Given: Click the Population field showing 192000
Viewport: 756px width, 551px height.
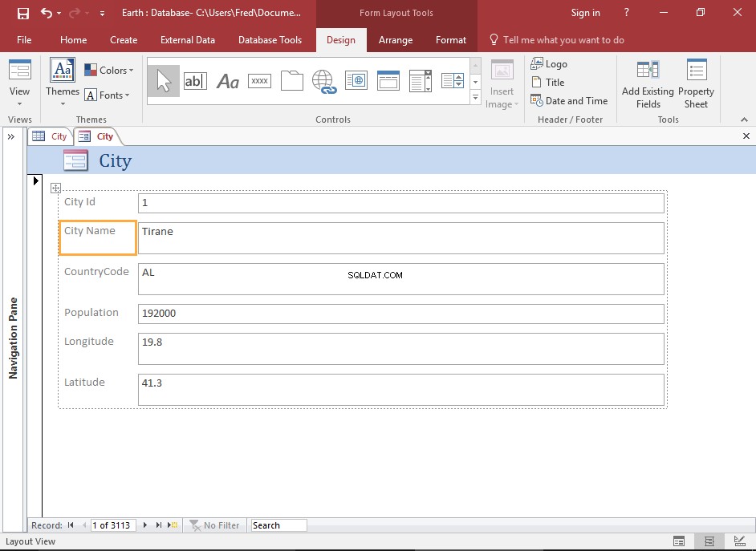Looking at the screenshot, I should point(400,314).
